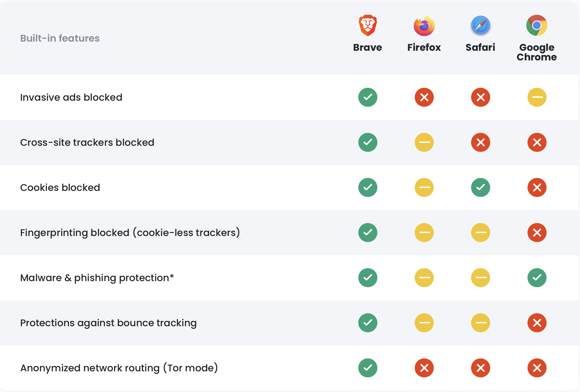Click the Google Chrome column label
580x392 pixels.
click(537, 52)
